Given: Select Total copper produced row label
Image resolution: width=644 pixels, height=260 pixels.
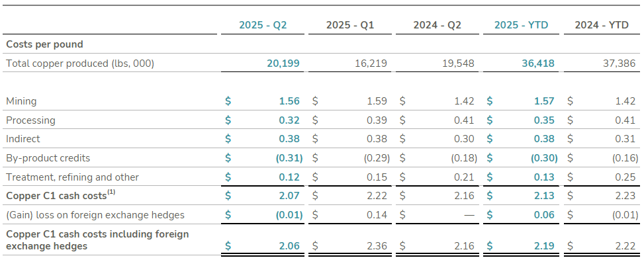Looking at the screenshot, I should [80, 64].
